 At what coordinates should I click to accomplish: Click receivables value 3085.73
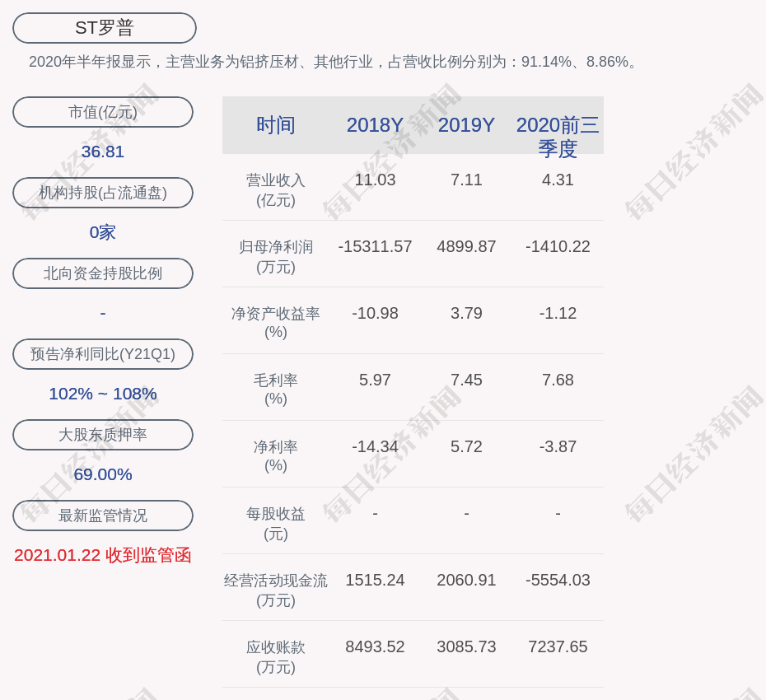466,646
